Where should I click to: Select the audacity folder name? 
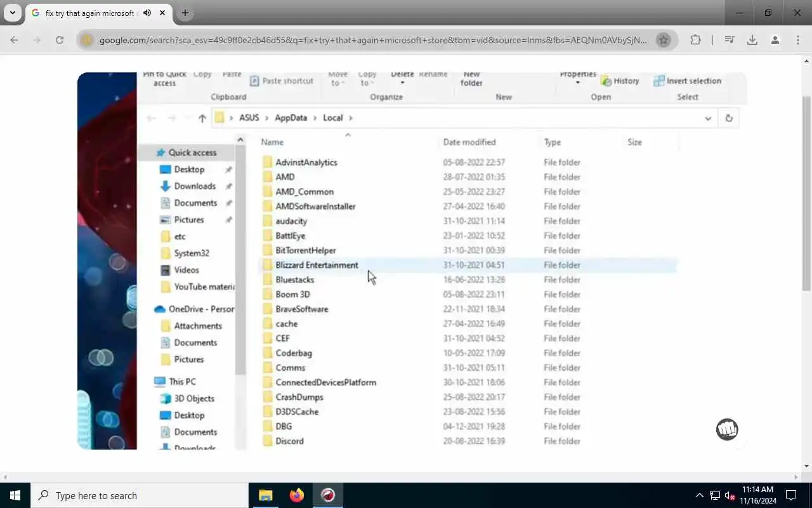(291, 221)
